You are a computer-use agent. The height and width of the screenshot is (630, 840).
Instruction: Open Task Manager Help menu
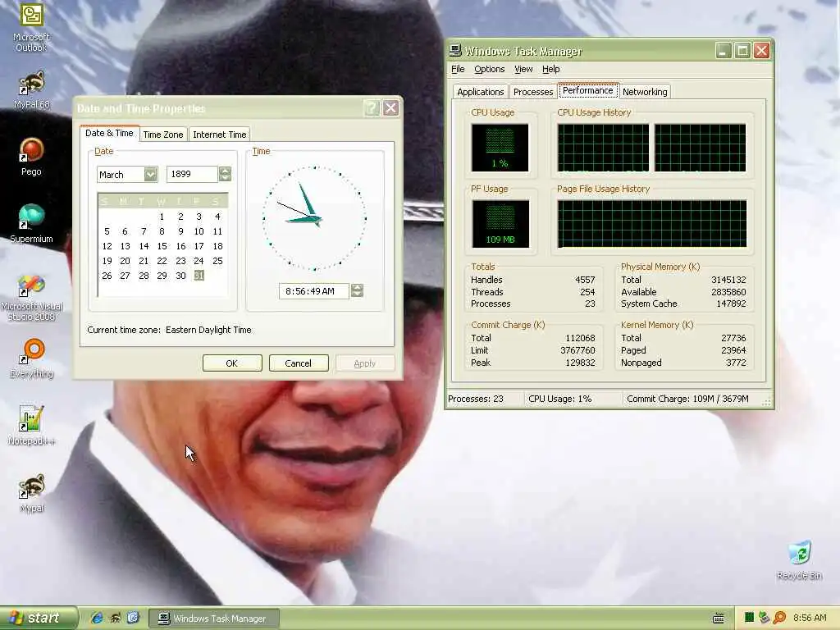click(550, 69)
